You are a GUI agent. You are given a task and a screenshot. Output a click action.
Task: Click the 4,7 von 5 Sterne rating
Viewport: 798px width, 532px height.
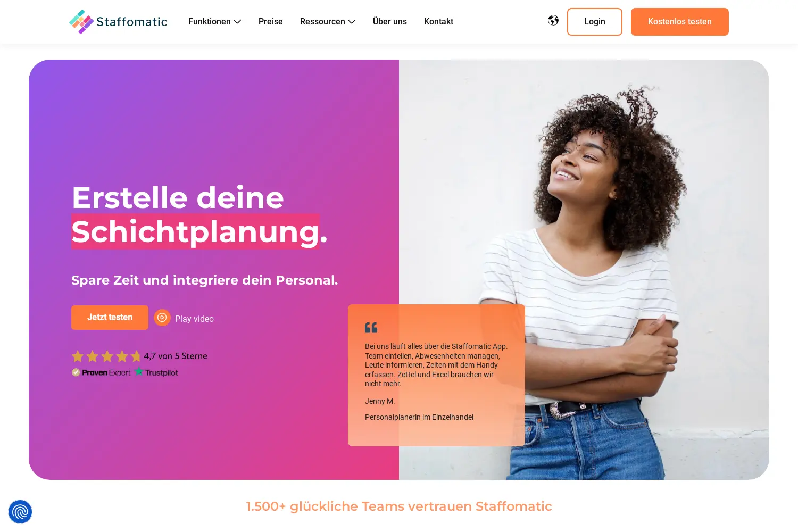[x=176, y=356]
